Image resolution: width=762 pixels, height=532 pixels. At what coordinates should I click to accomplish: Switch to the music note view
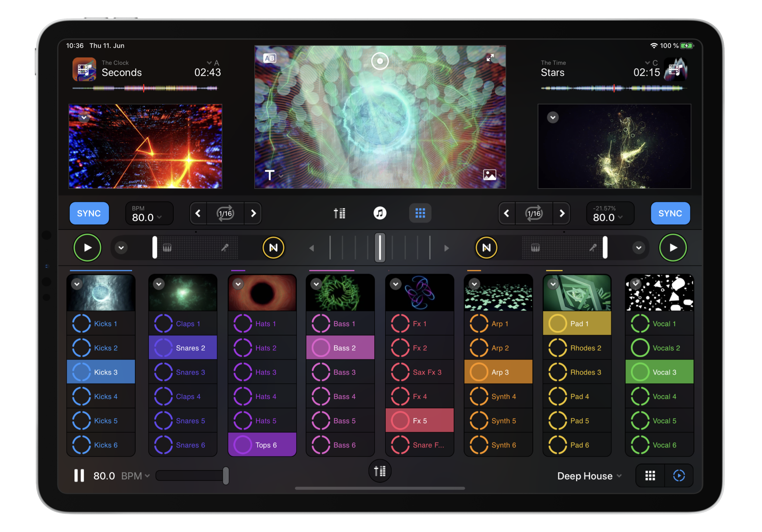point(380,213)
